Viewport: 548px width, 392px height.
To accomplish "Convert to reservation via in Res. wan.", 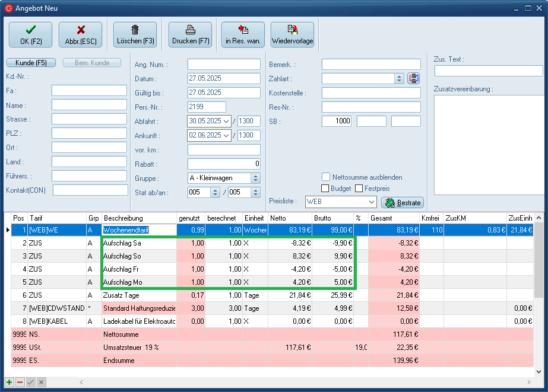I will point(243,35).
